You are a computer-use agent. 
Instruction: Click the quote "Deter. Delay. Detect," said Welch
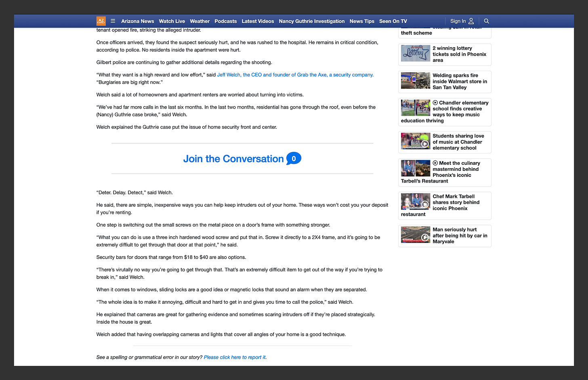coord(134,193)
